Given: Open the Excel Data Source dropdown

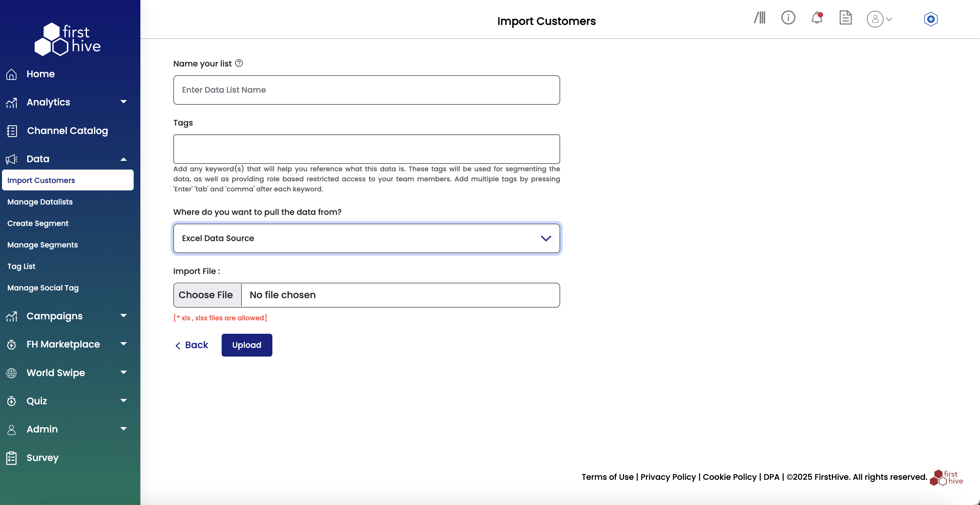Looking at the screenshot, I should [366, 238].
